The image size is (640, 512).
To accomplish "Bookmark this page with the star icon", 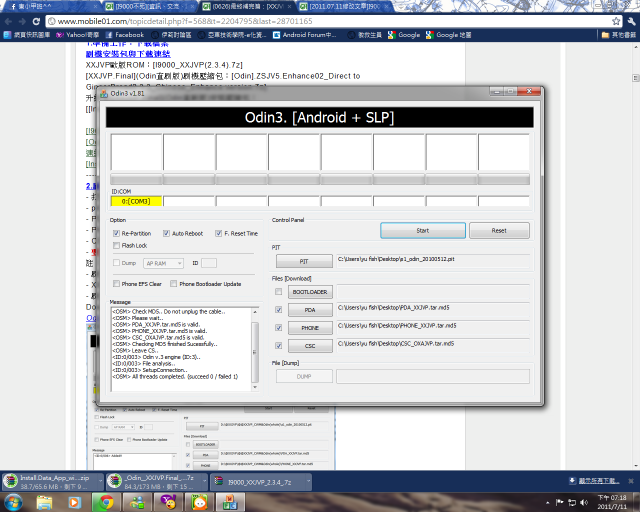I will [x=616, y=21].
